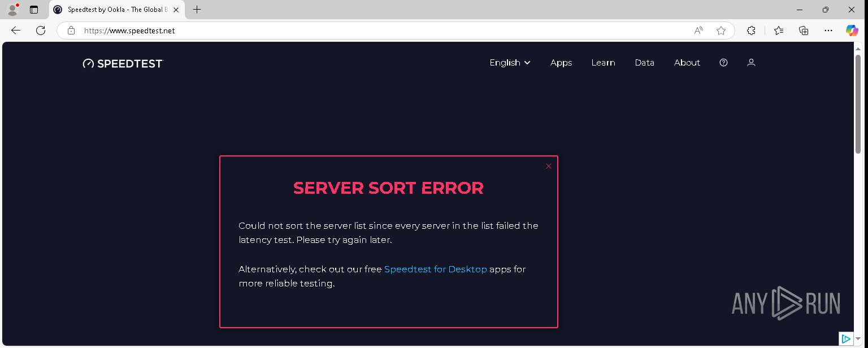Click the vertical scrollbar thumb
The width and height of the screenshot is (868, 348).
tap(858, 103)
